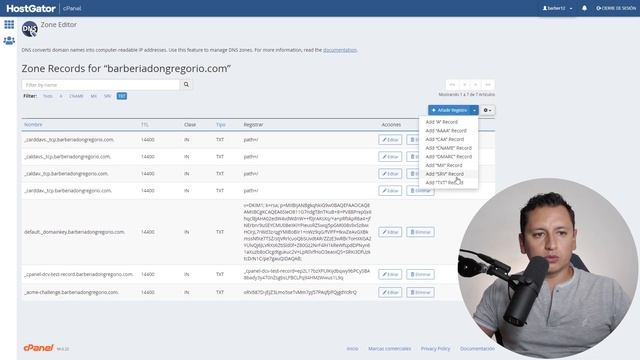Click the Añadir Registro button
The image size is (640, 360).
(449, 110)
